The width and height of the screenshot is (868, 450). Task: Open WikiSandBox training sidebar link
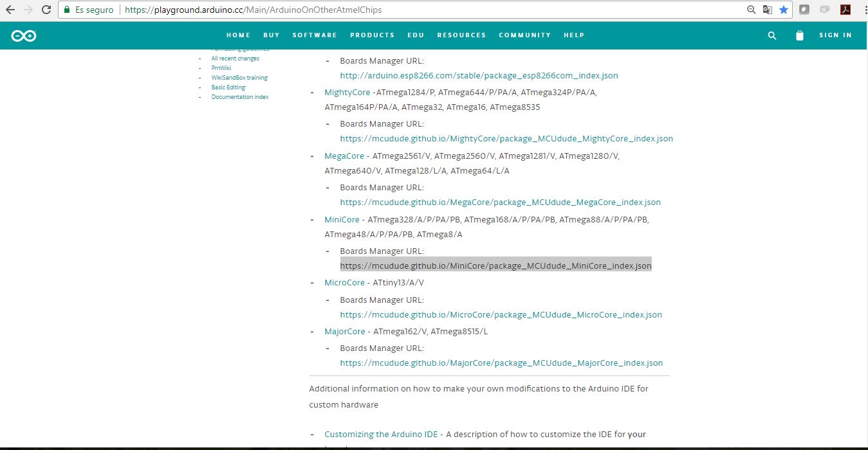click(x=239, y=78)
